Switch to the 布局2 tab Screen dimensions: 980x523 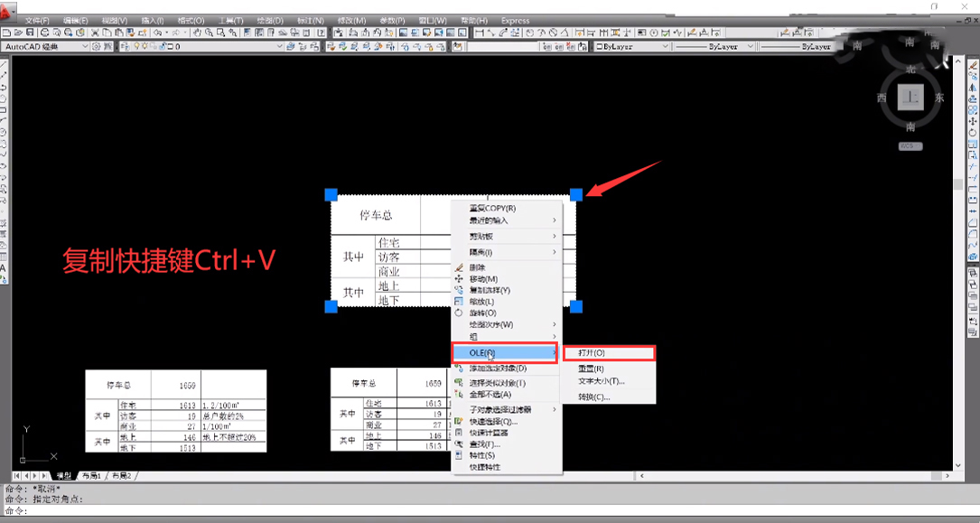pos(122,476)
